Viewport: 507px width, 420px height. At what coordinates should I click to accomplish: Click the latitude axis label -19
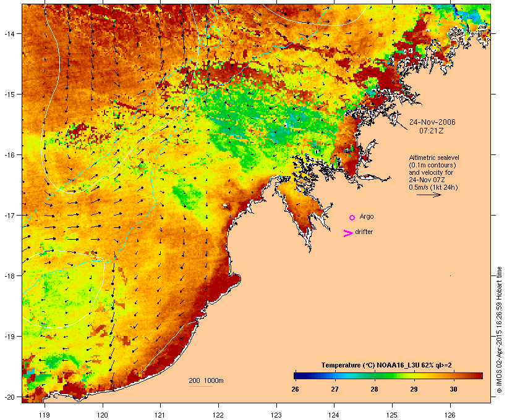[9, 337]
